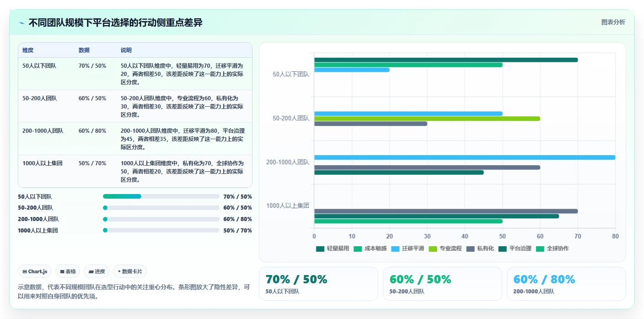Click the 进度 chip

(97, 271)
